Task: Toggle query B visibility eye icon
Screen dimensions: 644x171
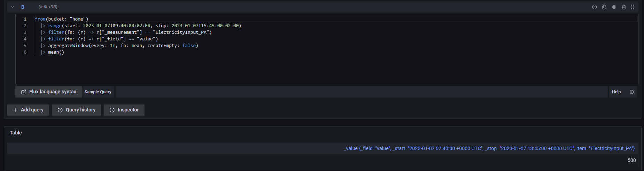Action: click(614, 7)
